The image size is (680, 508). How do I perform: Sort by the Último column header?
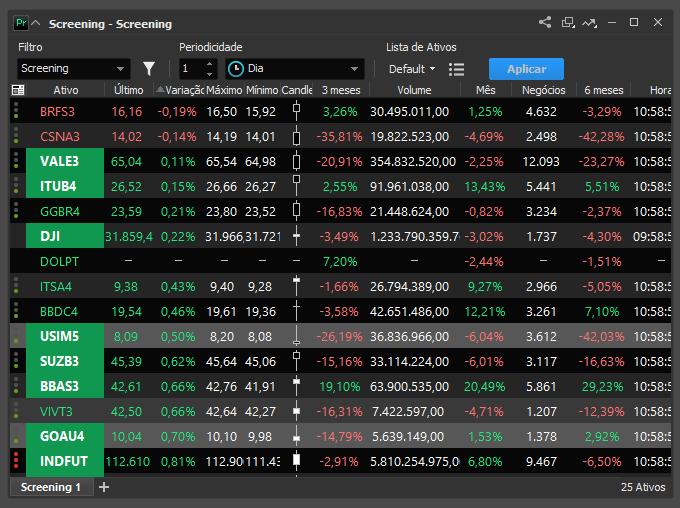pyautogui.click(x=128, y=90)
